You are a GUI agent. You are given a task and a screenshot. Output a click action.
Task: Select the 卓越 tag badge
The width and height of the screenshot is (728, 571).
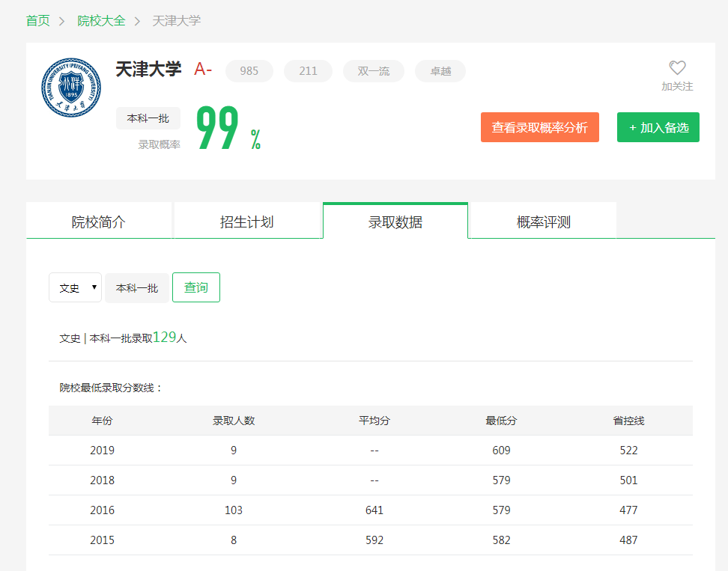click(440, 71)
